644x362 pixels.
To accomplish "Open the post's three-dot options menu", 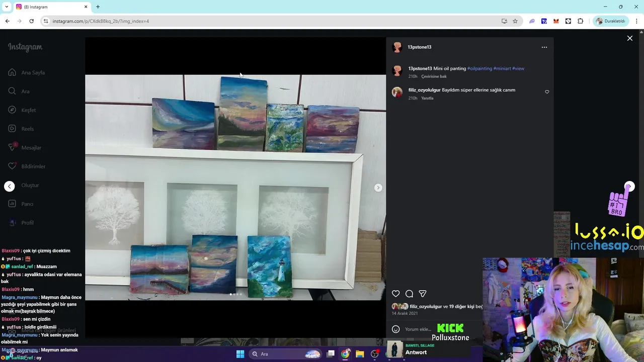I will point(544,47).
